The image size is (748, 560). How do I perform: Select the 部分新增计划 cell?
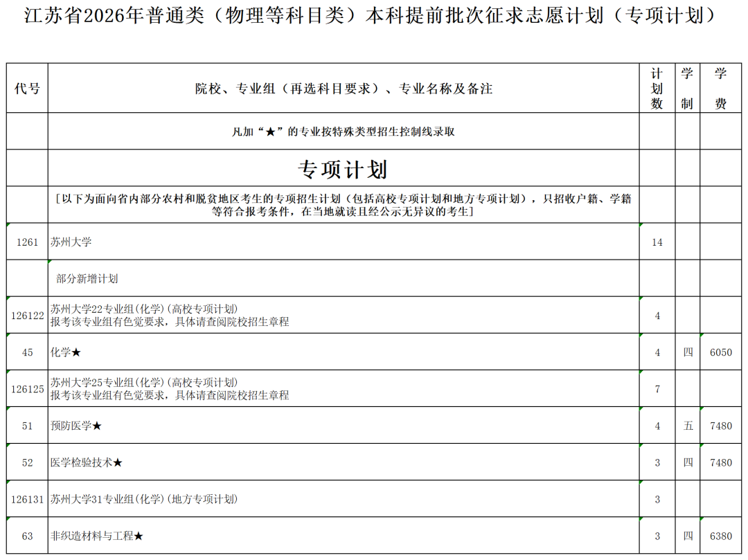(344, 278)
